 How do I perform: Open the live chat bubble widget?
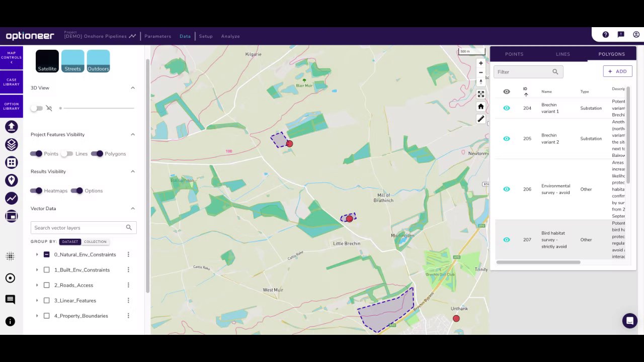coord(630,320)
